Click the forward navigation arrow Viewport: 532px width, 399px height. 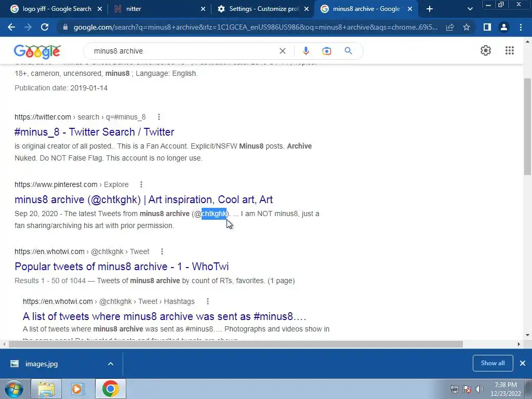(28, 27)
